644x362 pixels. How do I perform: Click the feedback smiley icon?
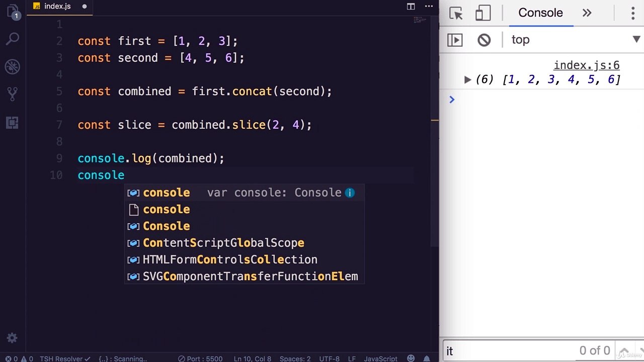[x=411, y=358]
